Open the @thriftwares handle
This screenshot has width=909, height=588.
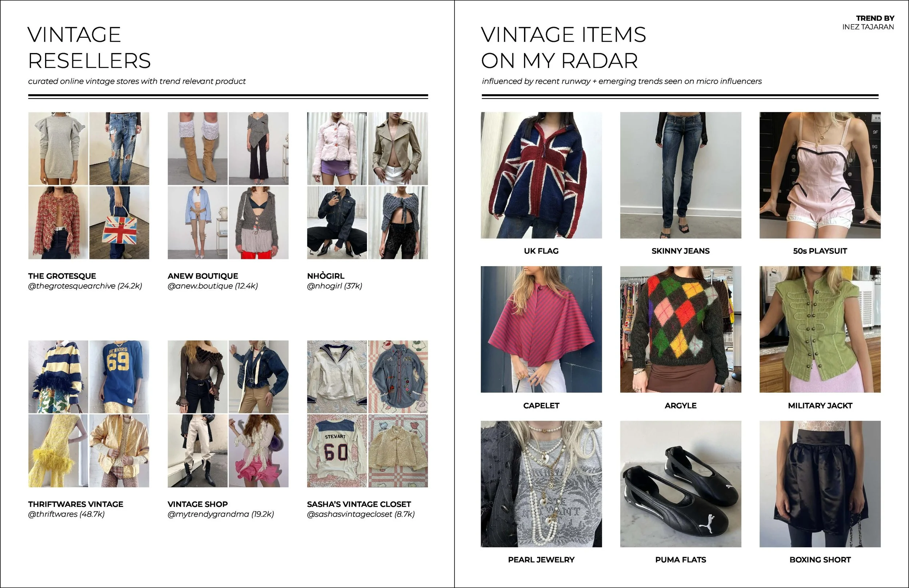pyautogui.click(x=66, y=514)
